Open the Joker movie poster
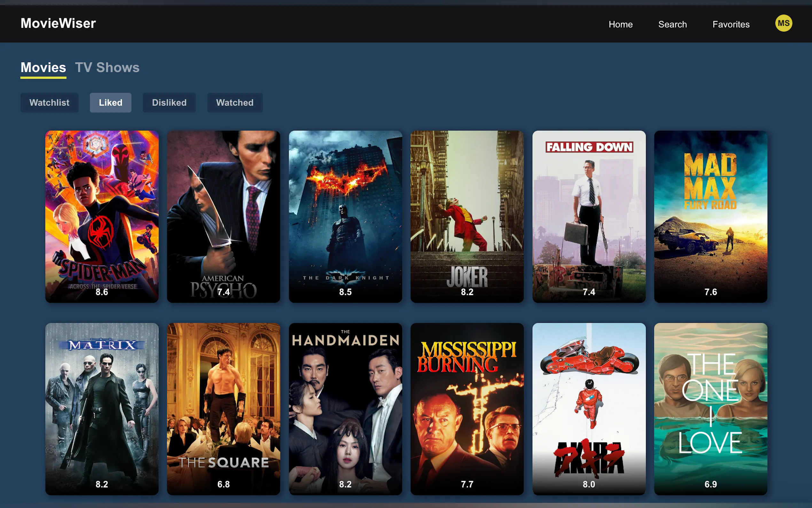Viewport: 812px width, 508px height. [x=467, y=216]
